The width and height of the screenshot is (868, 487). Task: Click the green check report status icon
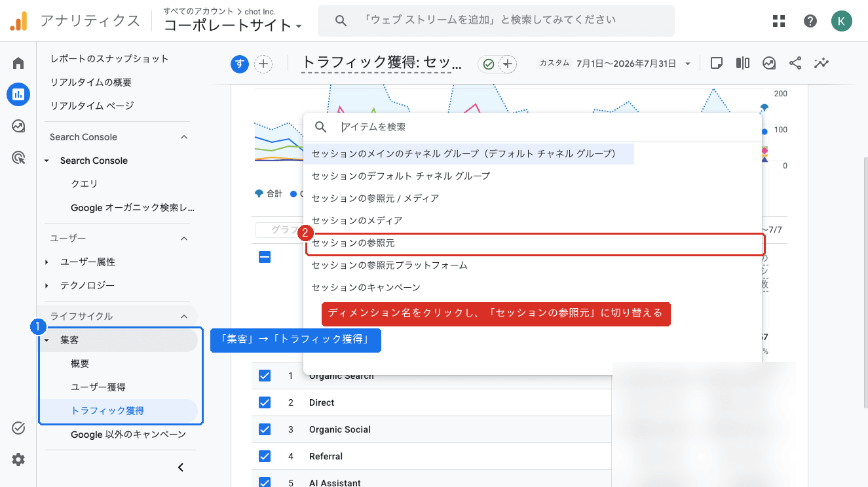click(x=488, y=64)
